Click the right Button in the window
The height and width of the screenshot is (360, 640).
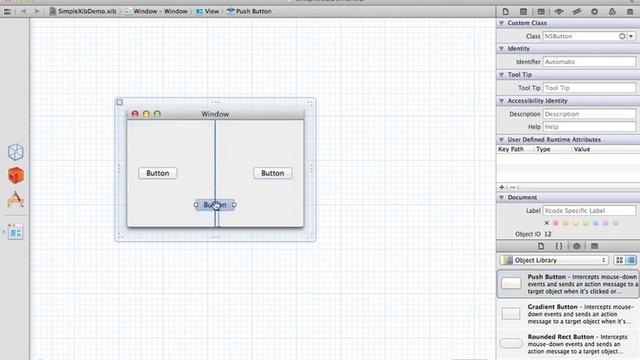(x=273, y=173)
